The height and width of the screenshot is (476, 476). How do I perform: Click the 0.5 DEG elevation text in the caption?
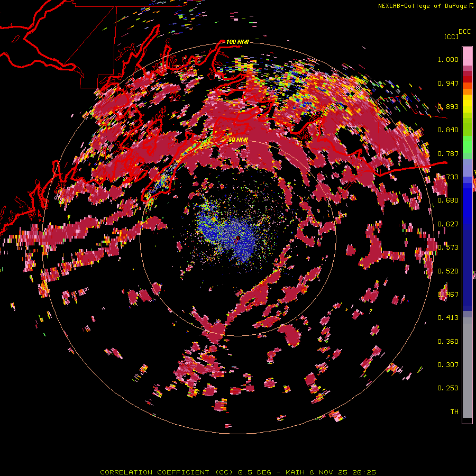[x=255, y=472]
